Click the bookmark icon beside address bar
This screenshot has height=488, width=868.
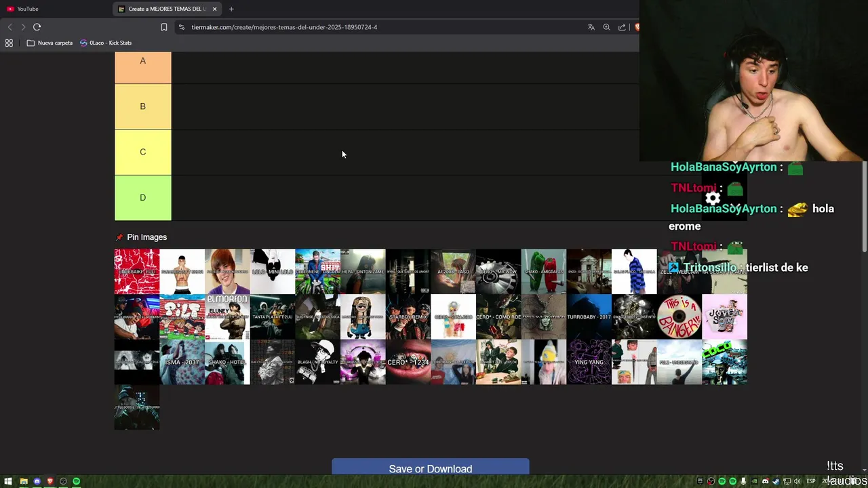[163, 27]
